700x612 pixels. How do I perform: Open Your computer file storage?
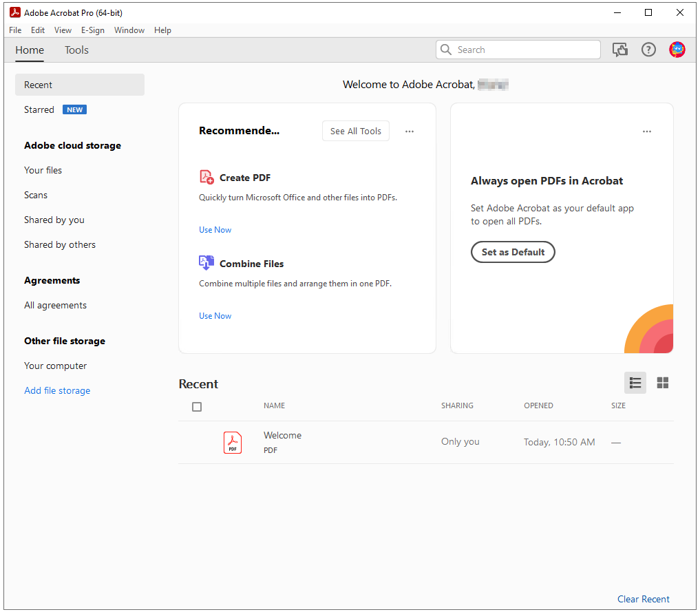click(55, 366)
